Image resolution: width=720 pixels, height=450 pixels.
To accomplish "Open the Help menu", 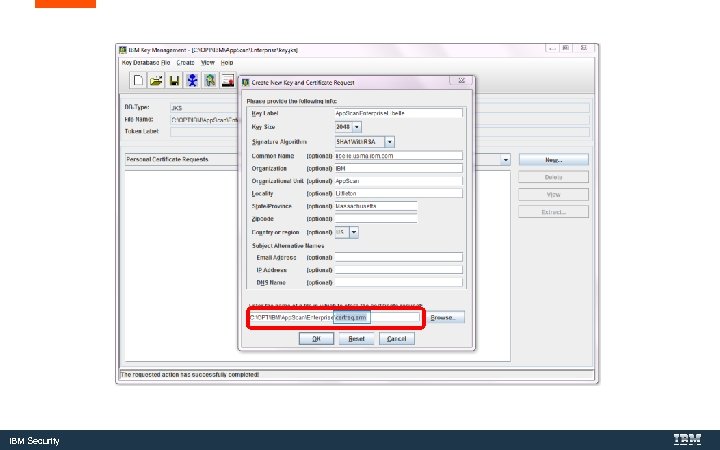I will [227, 62].
